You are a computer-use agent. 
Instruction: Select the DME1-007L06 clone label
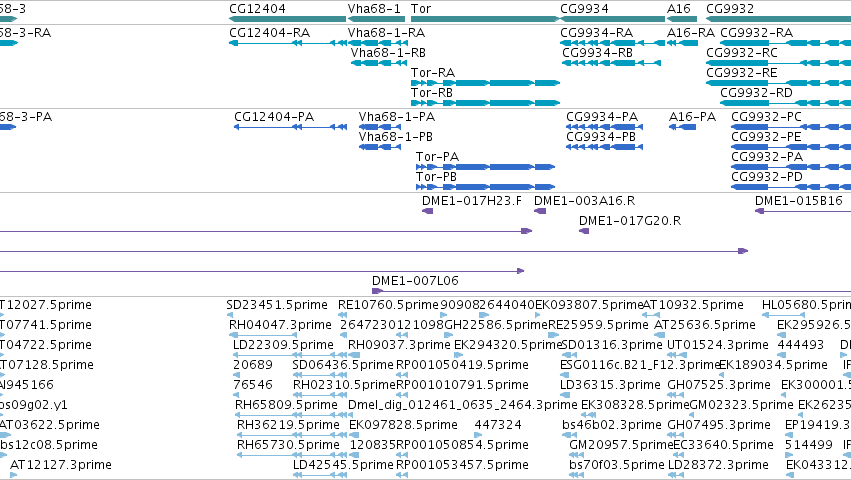tap(415, 281)
